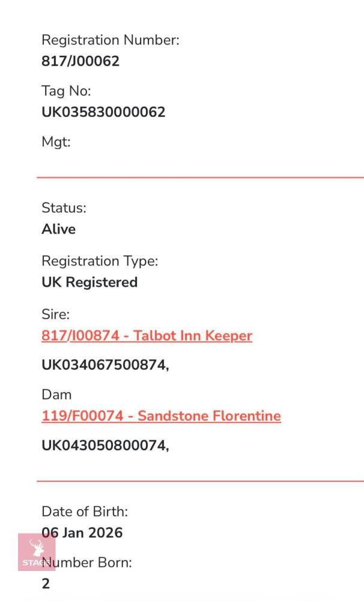Viewport: 364px width, 601px height.
Task: Click the STAG deer logo watermark
Action: pyautogui.click(x=37, y=552)
